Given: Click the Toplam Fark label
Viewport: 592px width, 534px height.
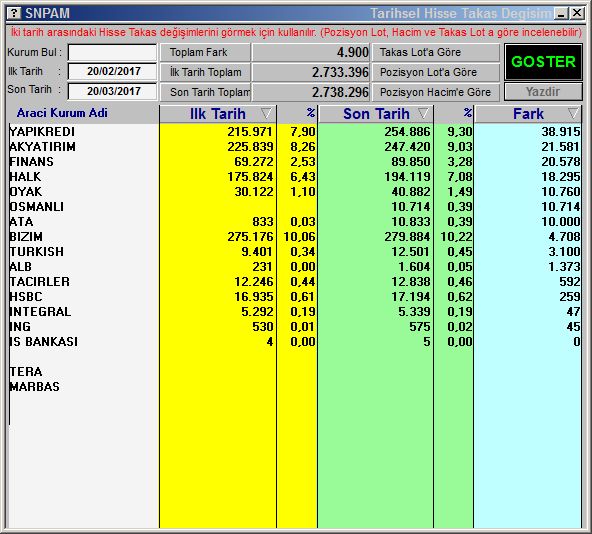Looking at the screenshot, I should (x=205, y=52).
